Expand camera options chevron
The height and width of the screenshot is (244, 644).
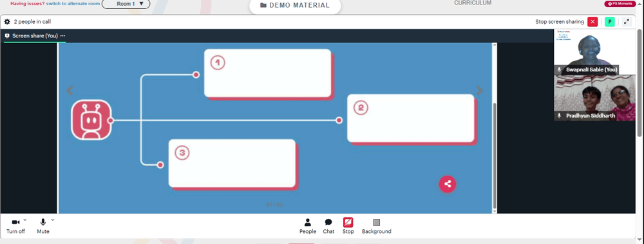[25, 220]
